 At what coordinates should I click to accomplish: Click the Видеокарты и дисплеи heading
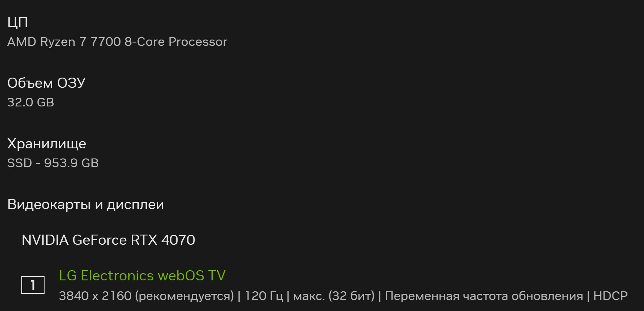pos(86,205)
